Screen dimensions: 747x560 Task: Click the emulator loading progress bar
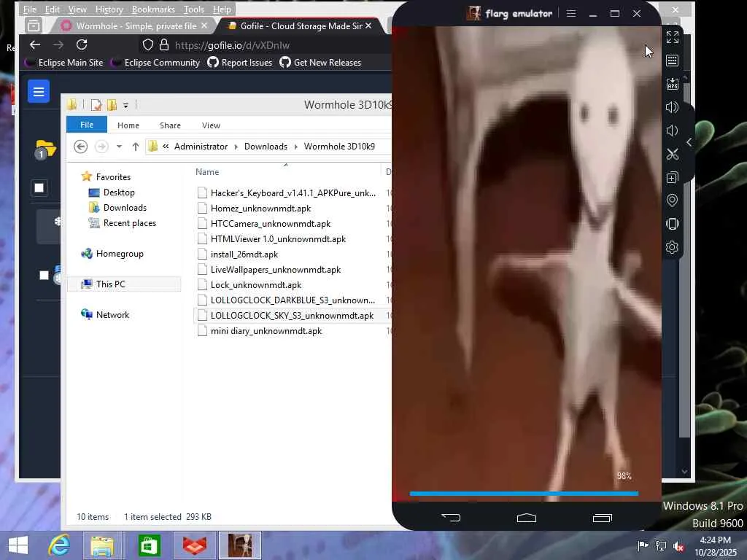tap(524, 494)
